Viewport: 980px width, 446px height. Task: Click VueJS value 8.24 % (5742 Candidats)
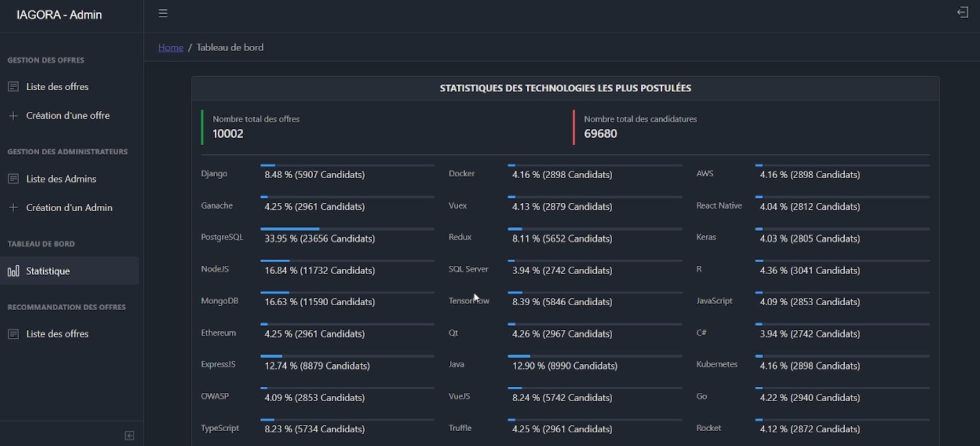pos(562,397)
